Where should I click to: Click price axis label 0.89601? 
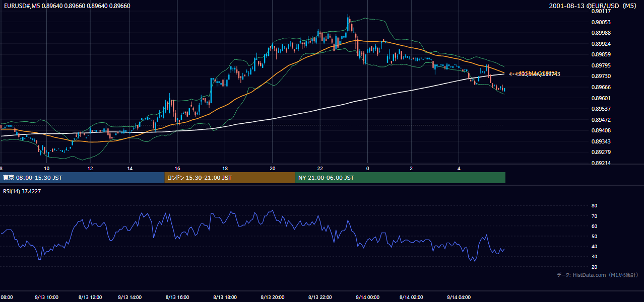(x=601, y=98)
